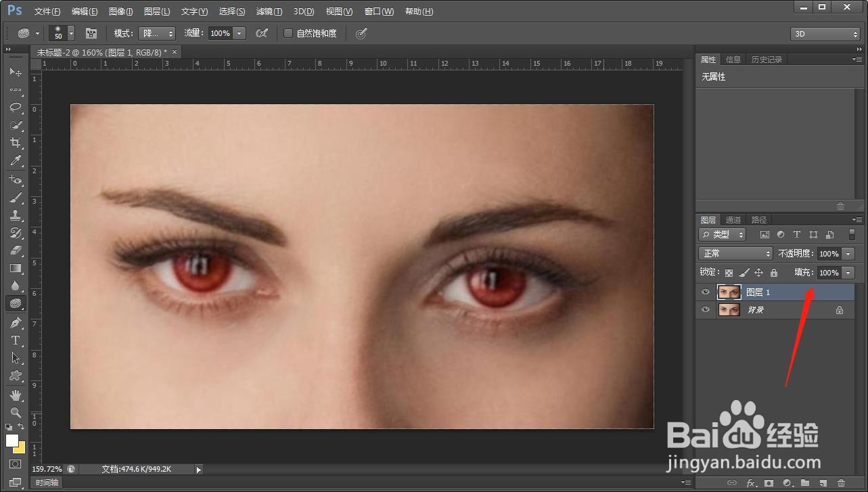
Task: Toggle the layer filter on/off switch
Action: (852, 234)
